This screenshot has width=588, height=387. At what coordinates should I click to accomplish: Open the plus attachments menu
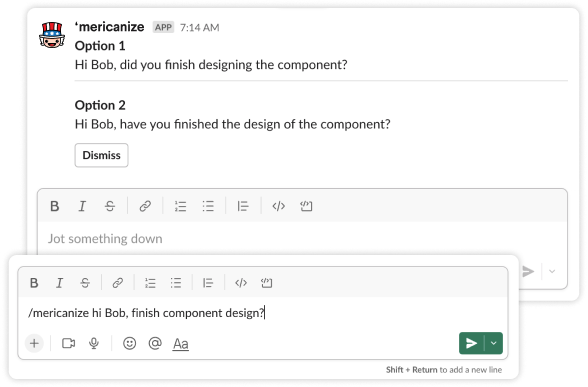(x=34, y=343)
